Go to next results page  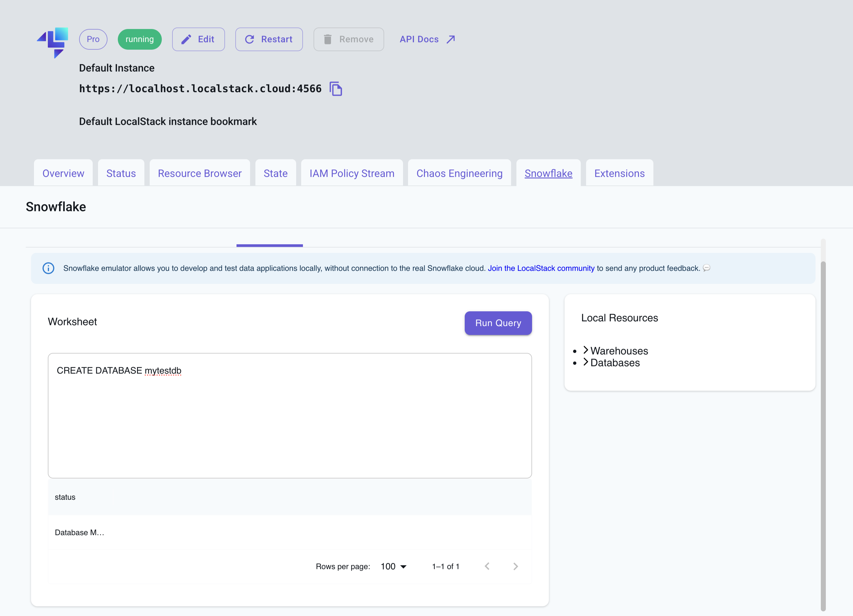click(x=515, y=566)
